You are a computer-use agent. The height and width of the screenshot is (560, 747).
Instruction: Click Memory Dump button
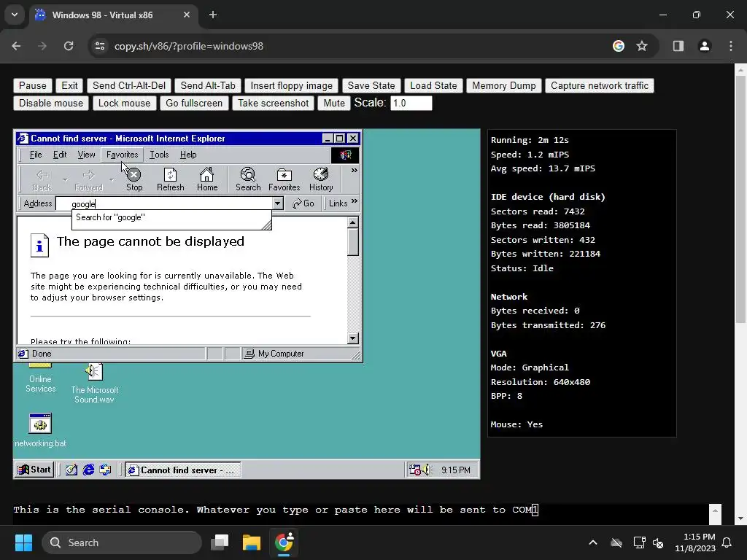(x=504, y=86)
